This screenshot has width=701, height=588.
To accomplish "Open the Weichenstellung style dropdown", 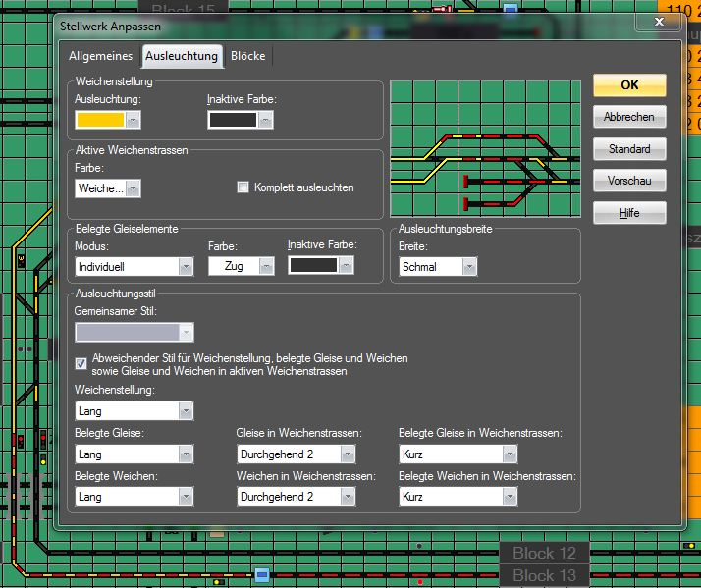I will [x=134, y=411].
